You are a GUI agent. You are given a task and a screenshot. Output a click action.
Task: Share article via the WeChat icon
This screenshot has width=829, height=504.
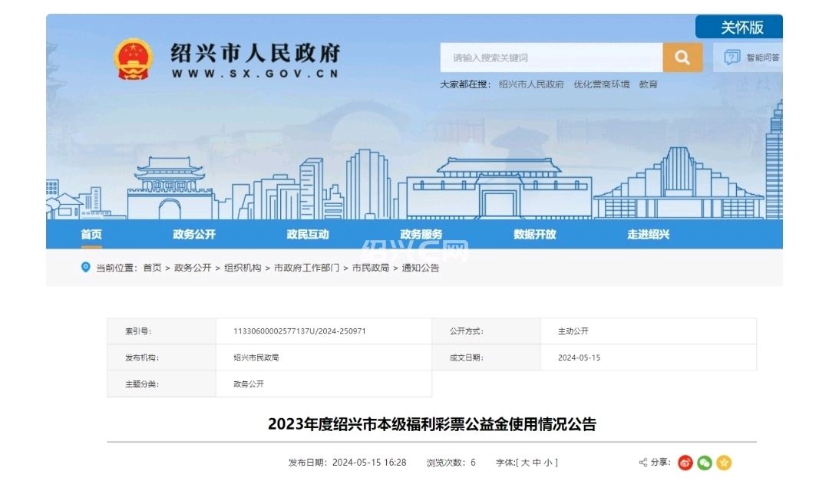click(x=704, y=463)
